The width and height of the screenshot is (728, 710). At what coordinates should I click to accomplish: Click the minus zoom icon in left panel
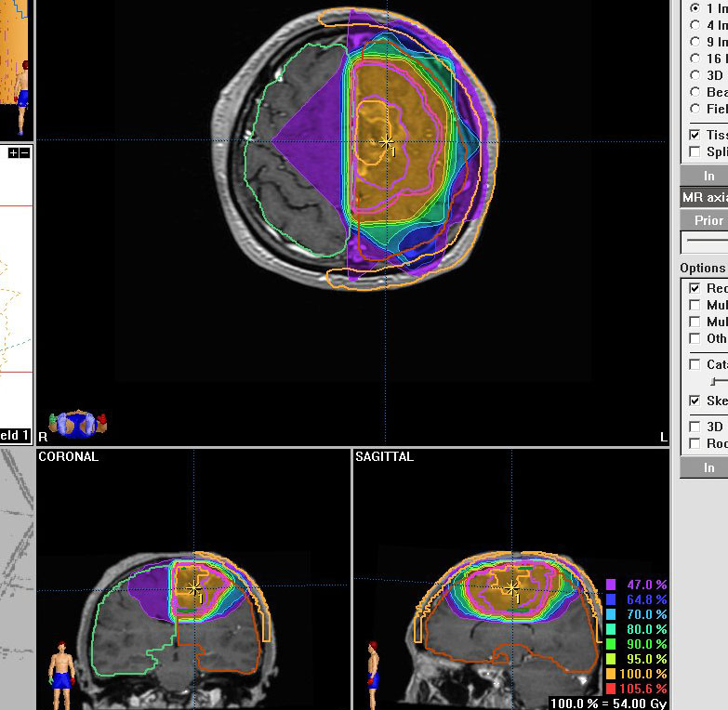(24, 152)
